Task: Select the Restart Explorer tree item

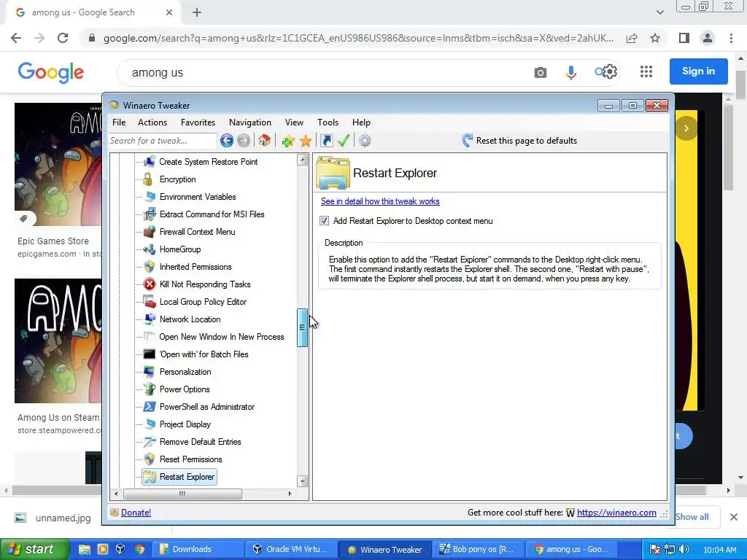Action: pos(179,477)
